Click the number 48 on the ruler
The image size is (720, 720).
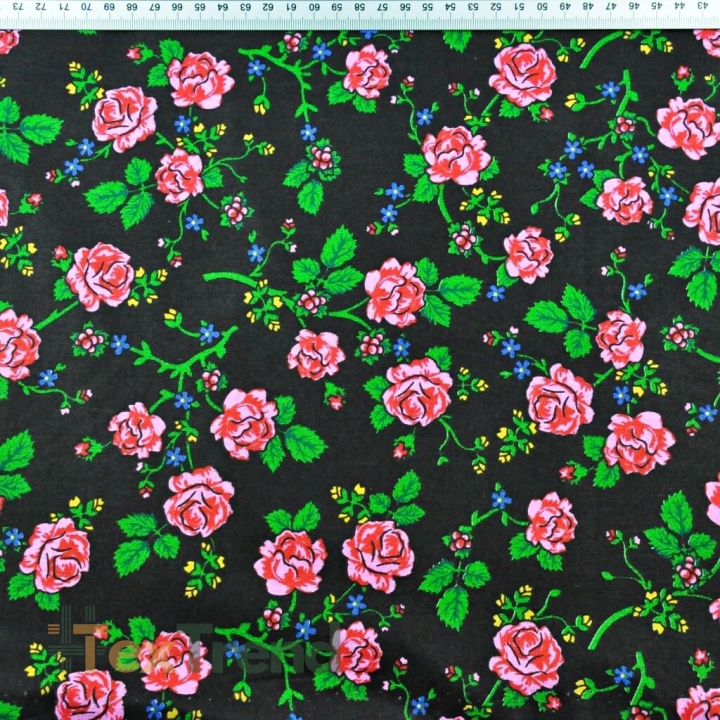click(588, 6)
